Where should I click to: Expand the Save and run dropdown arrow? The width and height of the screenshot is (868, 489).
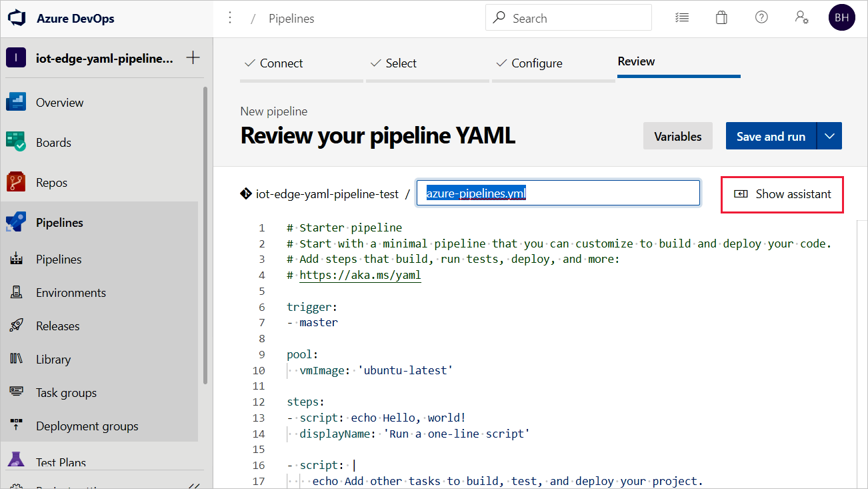[x=829, y=135]
